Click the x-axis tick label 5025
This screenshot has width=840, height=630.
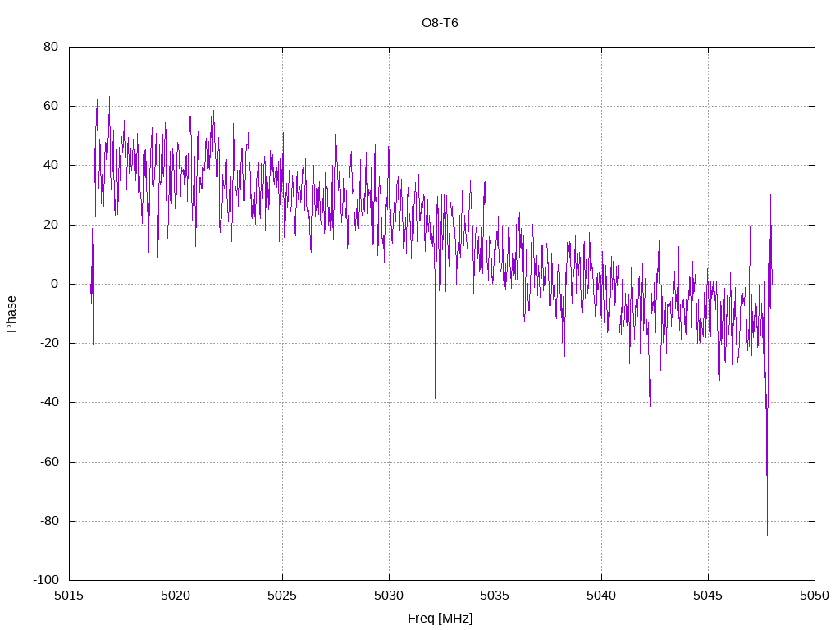(282, 596)
